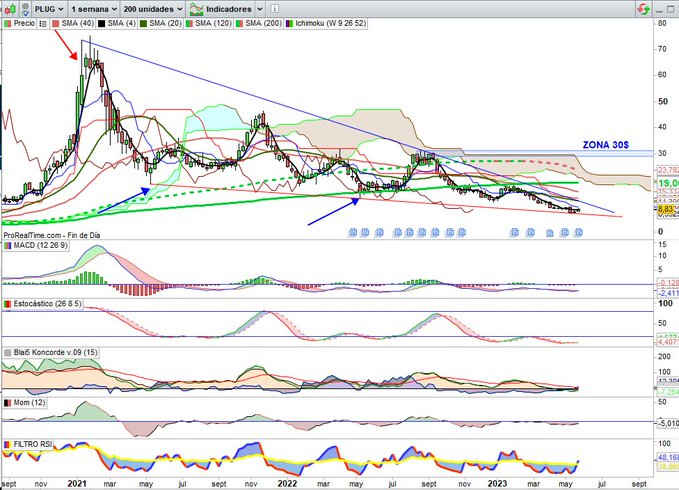Open the PLUG ticker dropdown
This screenshot has width=679, height=490.
(x=48, y=9)
